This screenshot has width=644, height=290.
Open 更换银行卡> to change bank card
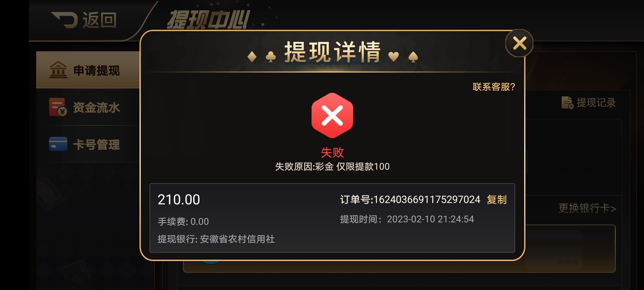click(587, 208)
